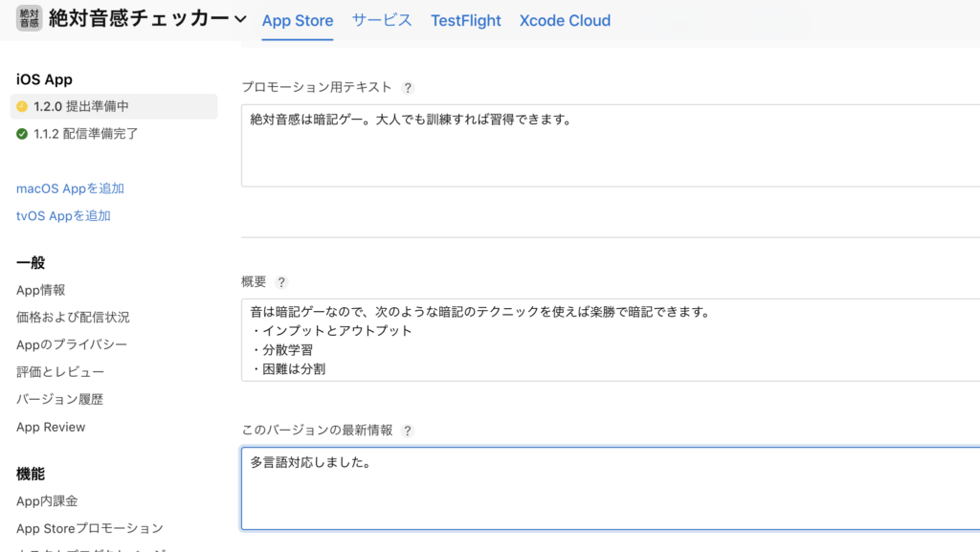Open App内課金 in the sidebar

click(47, 500)
